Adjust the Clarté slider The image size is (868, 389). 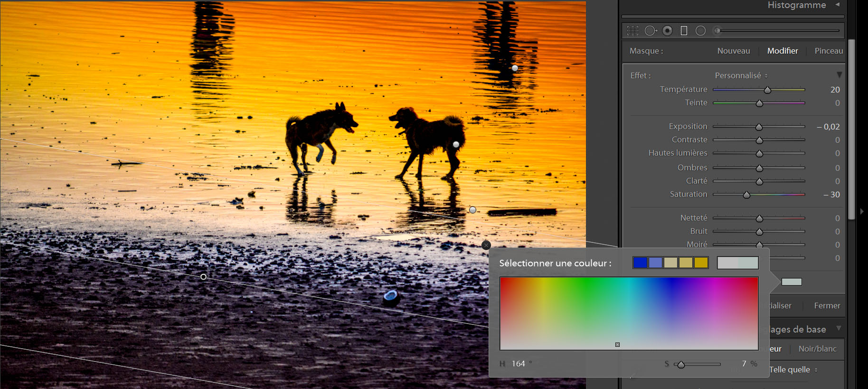759,181
